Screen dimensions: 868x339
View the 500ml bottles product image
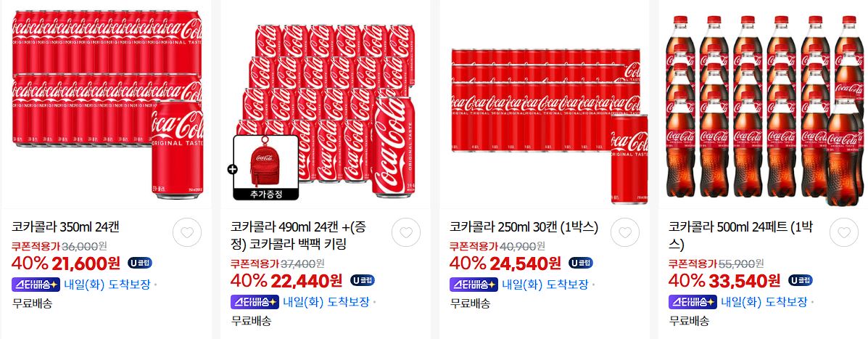pyautogui.click(x=764, y=104)
